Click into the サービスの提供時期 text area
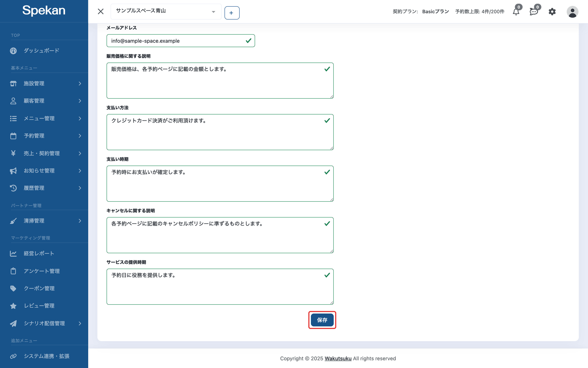 220,287
